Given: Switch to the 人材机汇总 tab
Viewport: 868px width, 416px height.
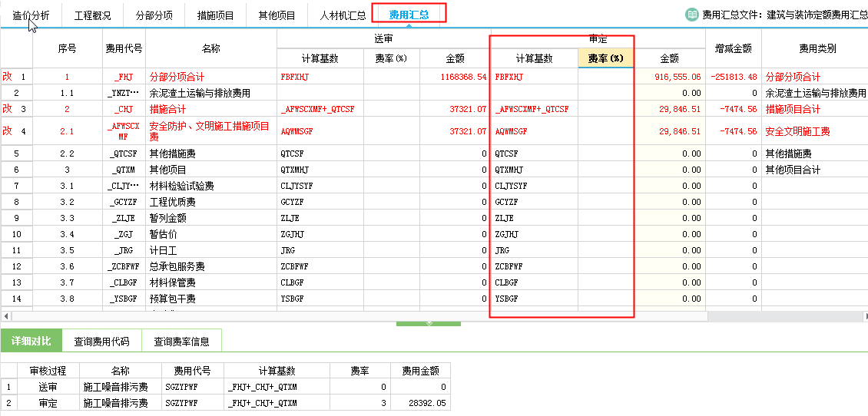Looking at the screenshot, I should 342,15.
